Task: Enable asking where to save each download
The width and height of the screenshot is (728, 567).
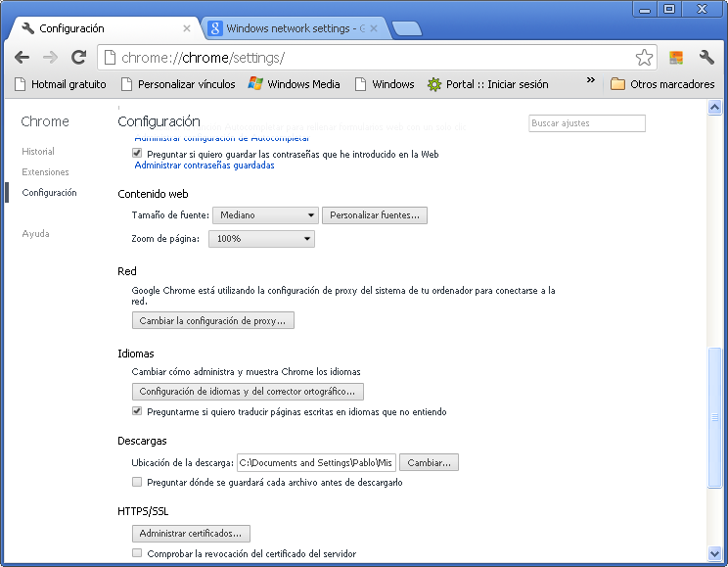Action: tap(137, 483)
